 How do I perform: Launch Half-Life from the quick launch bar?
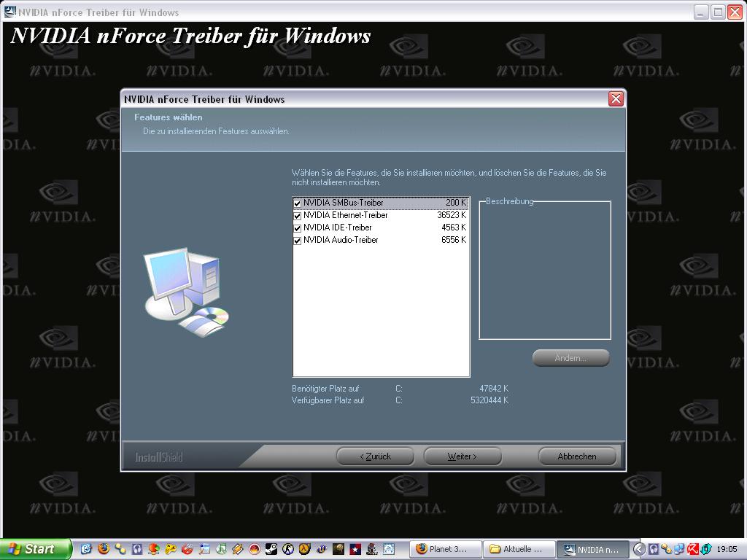coord(305,549)
